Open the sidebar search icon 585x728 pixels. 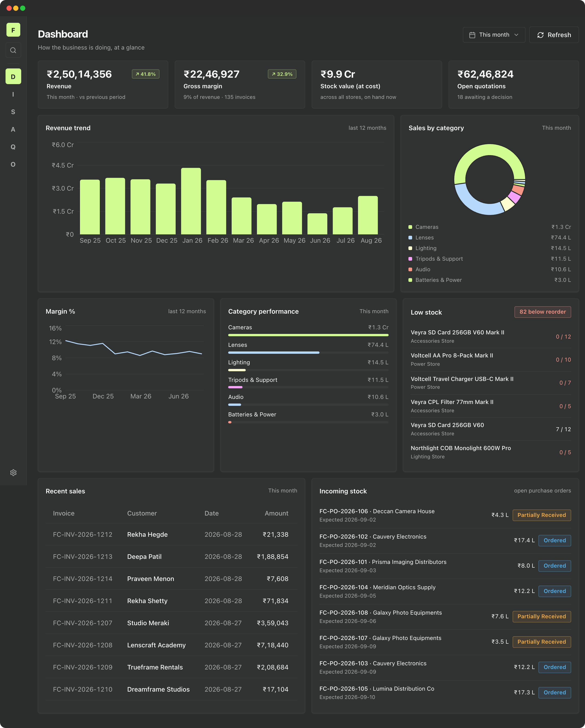point(13,50)
